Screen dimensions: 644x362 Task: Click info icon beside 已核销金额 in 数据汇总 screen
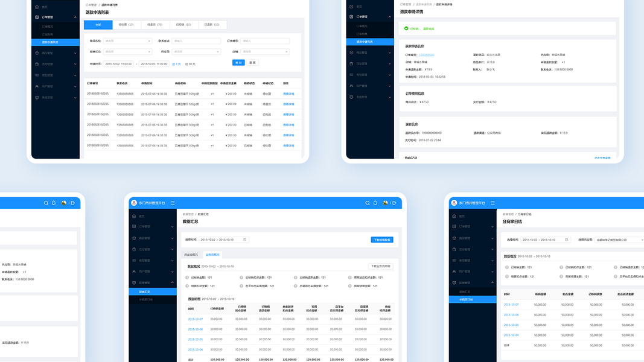[187, 278]
